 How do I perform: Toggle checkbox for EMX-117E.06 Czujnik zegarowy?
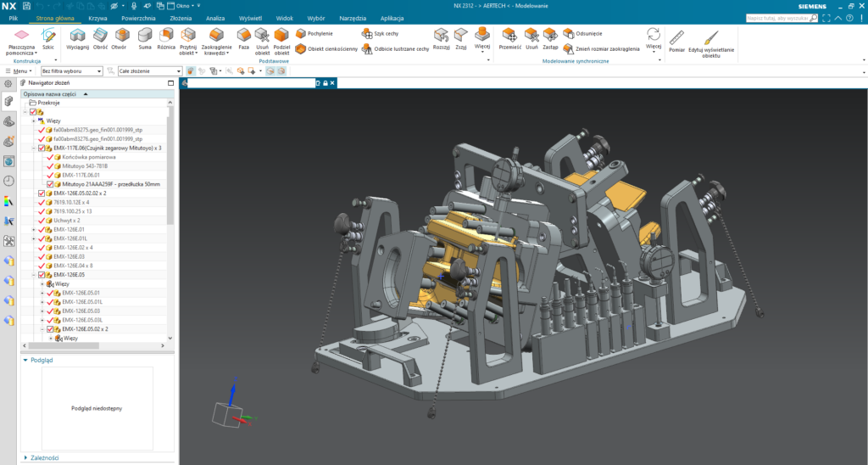tap(41, 148)
